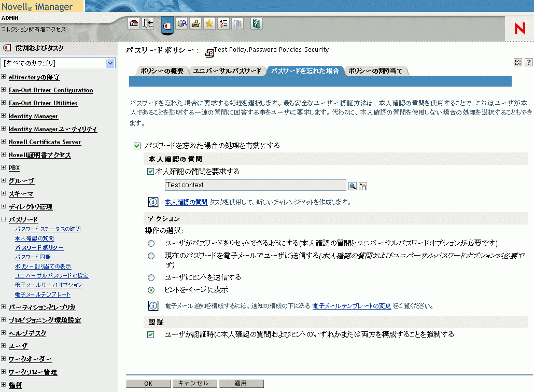
Task: Click the Novell N logo
Action: (519, 29)
